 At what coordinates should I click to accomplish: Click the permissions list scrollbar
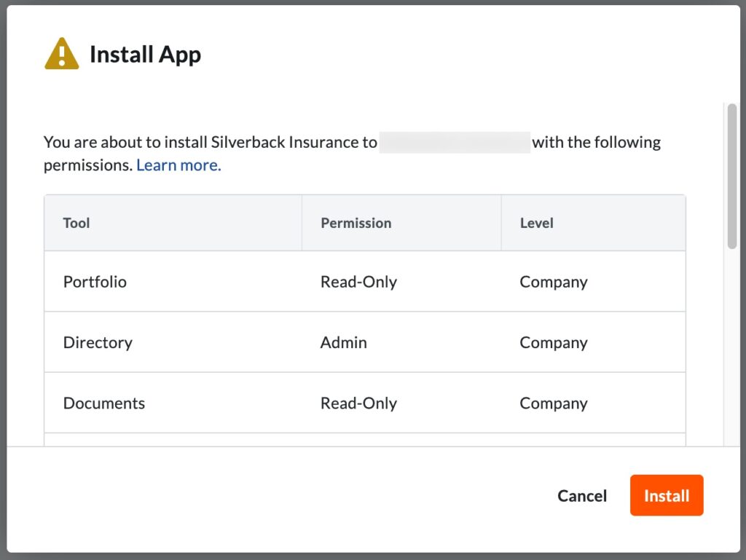click(x=732, y=176)
